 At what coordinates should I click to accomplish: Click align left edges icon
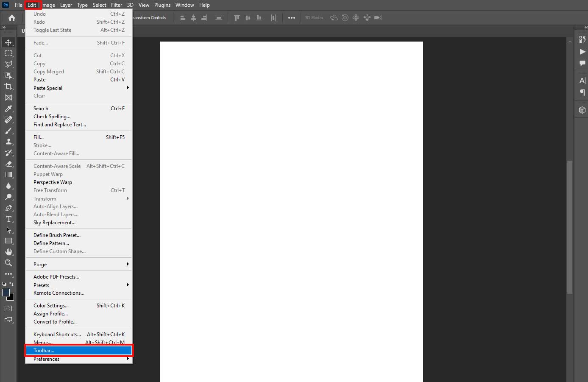182,18
